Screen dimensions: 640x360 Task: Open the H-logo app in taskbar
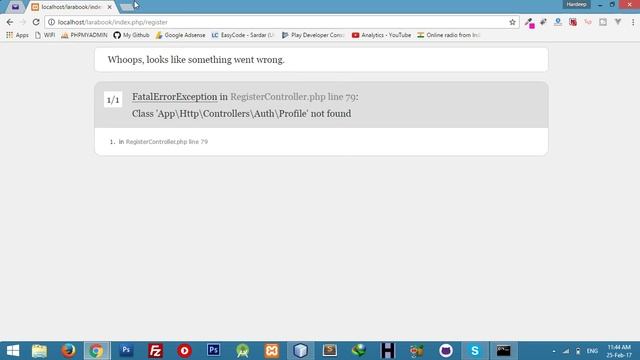[x=388, y=351]
